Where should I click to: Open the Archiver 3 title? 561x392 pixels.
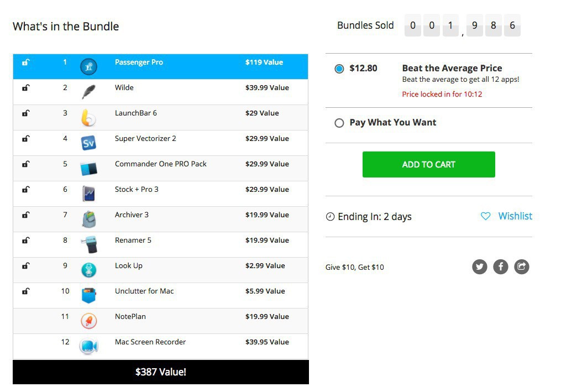132,215
